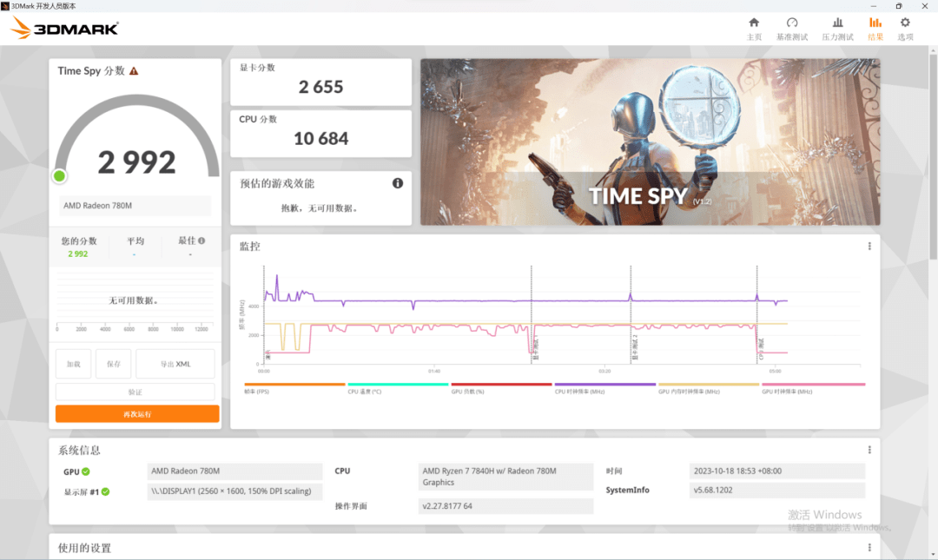Click the green dot on the score gauge
The height and width of the screenshot is (560, 938).
click(x=59, y=176)
